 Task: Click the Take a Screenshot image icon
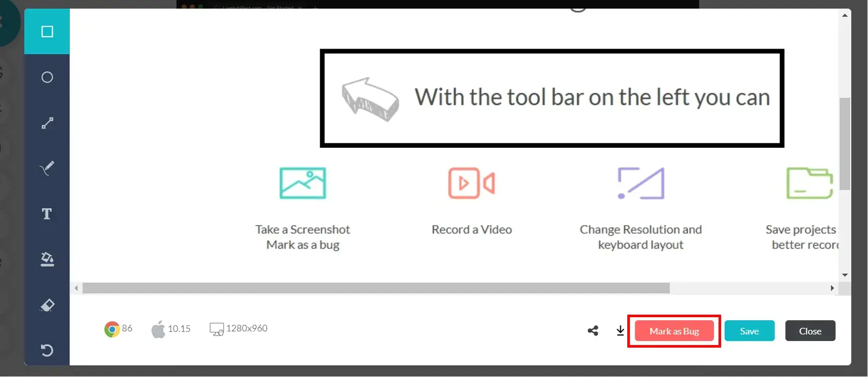303,183
